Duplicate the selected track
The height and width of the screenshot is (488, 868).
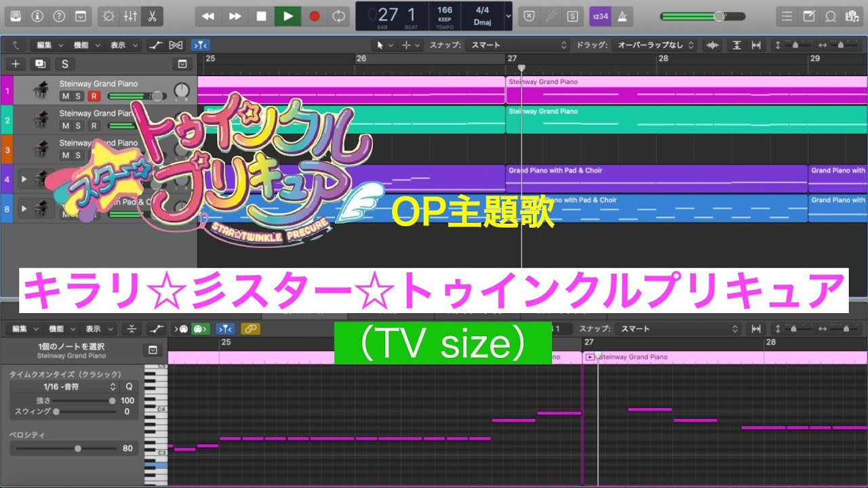coord(39,64)
